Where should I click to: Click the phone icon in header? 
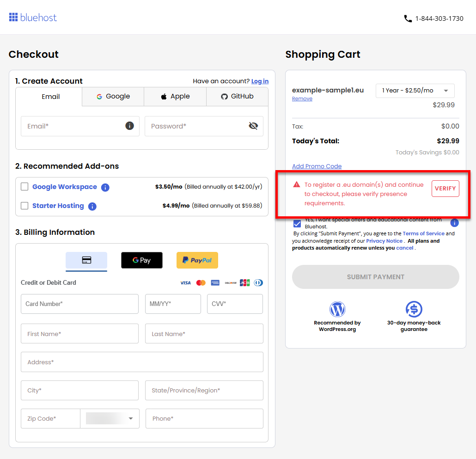[408, 18]
